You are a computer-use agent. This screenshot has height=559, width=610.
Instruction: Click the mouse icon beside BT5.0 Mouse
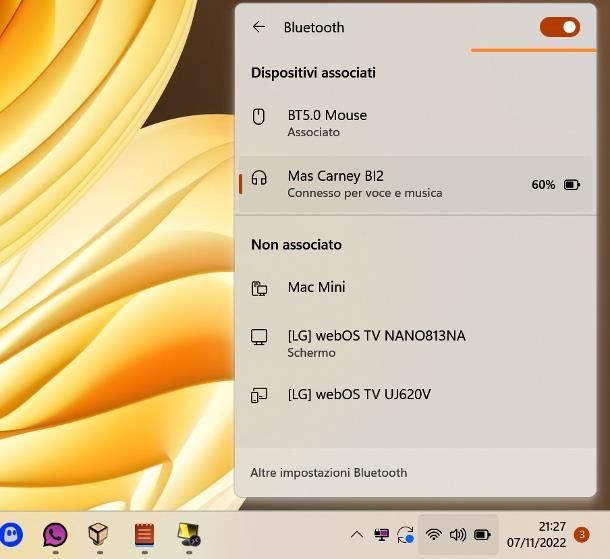pyautogui.click(x=259, y=116)
